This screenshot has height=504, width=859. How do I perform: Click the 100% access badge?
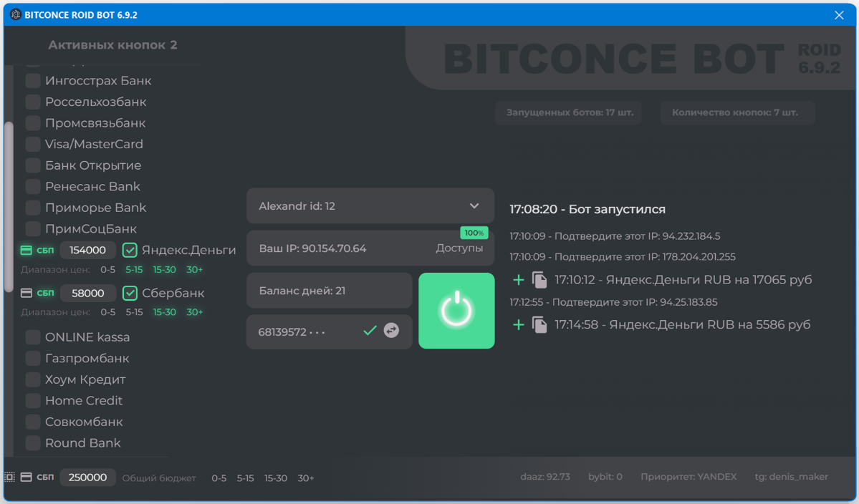pos(474,233)
